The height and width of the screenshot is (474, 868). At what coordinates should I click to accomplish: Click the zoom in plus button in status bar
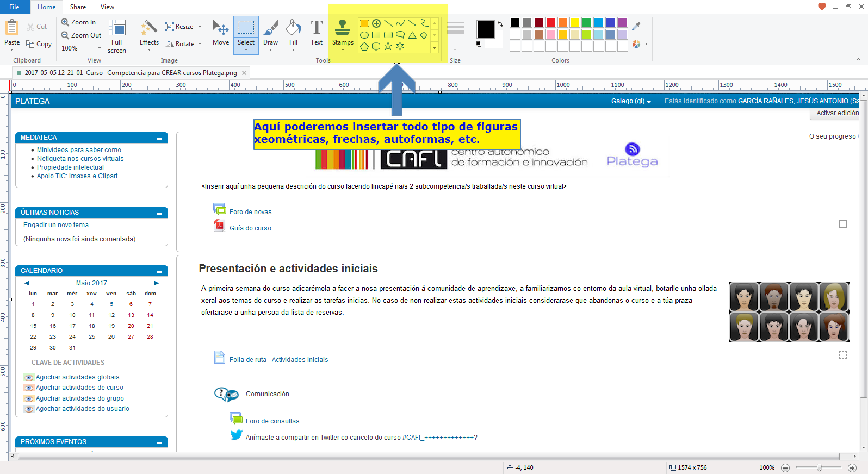[852, 468]
